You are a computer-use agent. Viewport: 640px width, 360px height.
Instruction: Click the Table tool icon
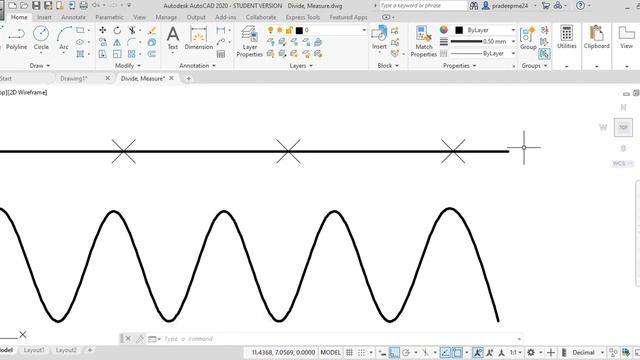click(x=221, y=53)
